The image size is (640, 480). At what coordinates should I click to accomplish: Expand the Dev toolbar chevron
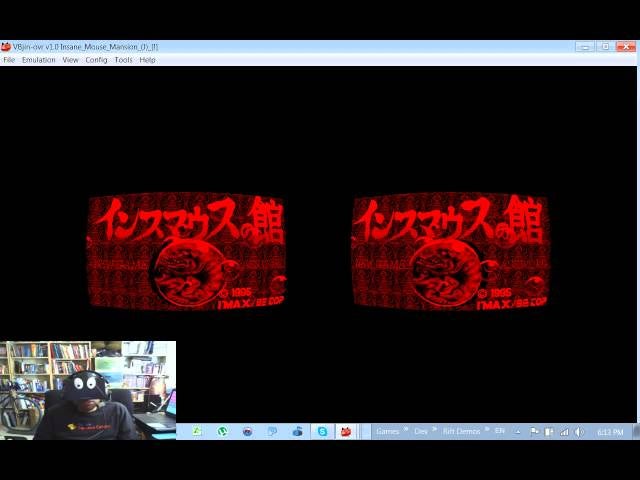tap(435, 430)
